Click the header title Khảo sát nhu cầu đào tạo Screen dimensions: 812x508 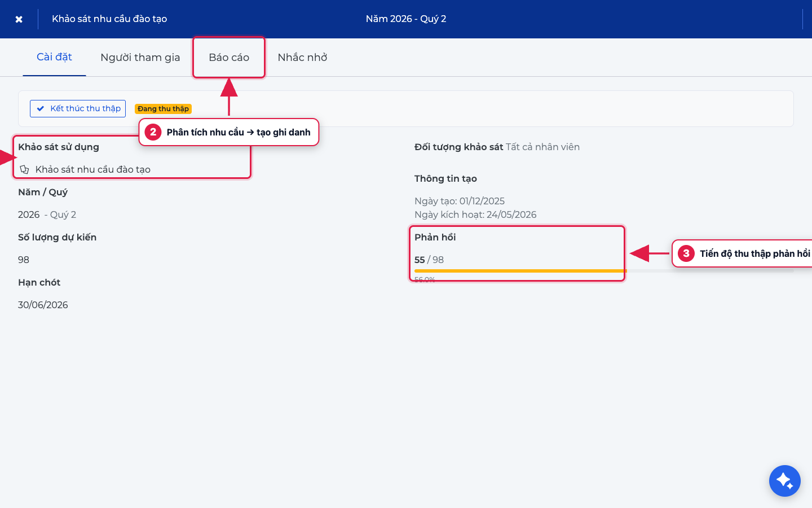tap(109, 19)
